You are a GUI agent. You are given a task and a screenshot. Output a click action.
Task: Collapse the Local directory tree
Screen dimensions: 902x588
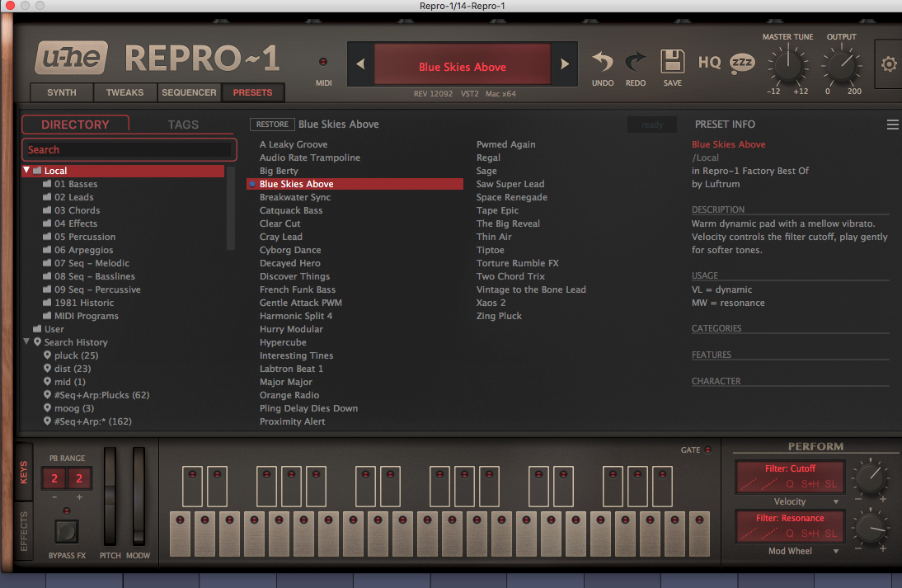pyautogui.click(x=26, y=171)
